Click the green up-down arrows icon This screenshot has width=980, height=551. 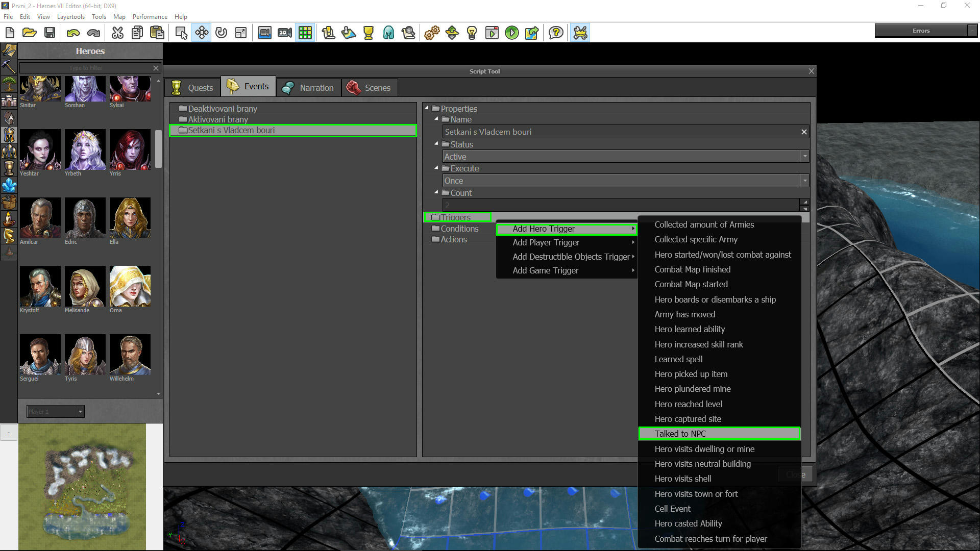click(452, 33)
